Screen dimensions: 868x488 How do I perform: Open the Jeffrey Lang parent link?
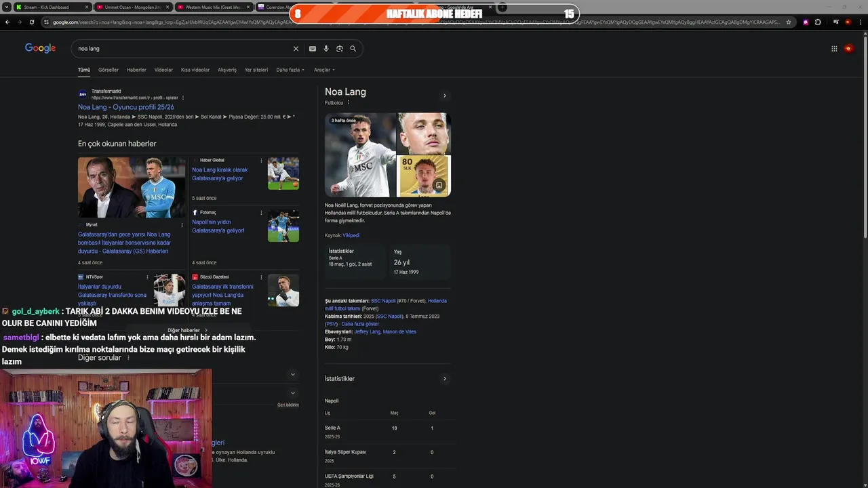[x=367, y=332]
